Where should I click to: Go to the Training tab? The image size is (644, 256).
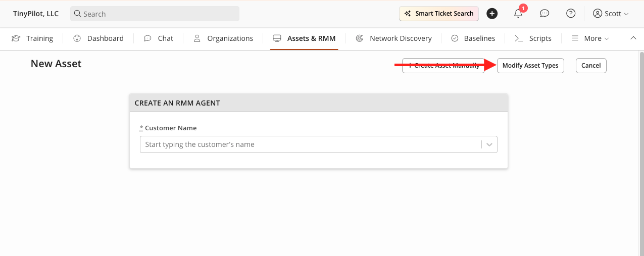(32, 38)
